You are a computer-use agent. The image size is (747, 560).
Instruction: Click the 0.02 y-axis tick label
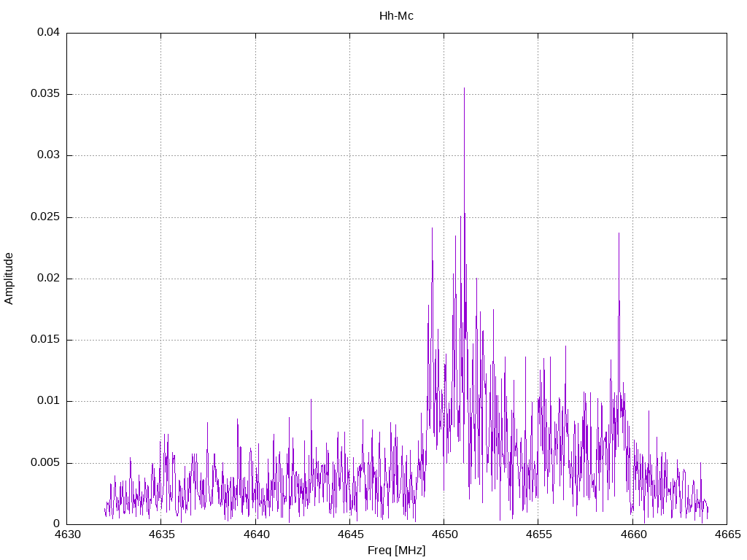pyautogui.click(x=49, y=279)
